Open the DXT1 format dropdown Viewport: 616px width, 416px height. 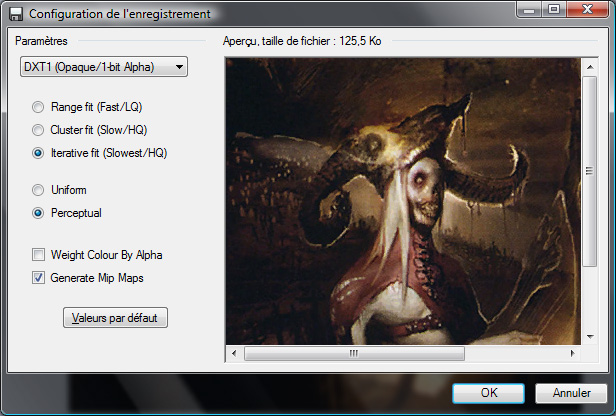(x=103, y=67)
